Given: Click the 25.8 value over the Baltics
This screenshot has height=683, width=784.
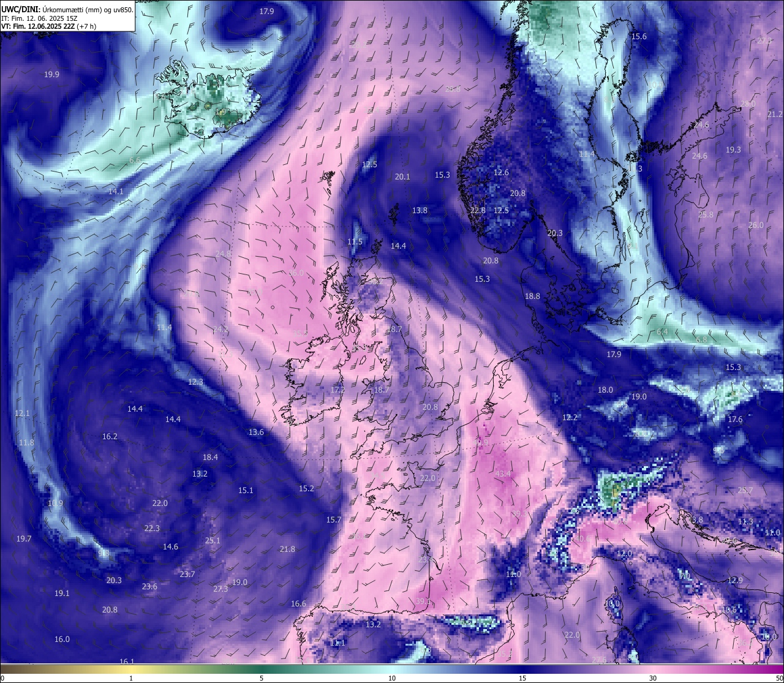Looking at the screenshot, I should 706,215.
